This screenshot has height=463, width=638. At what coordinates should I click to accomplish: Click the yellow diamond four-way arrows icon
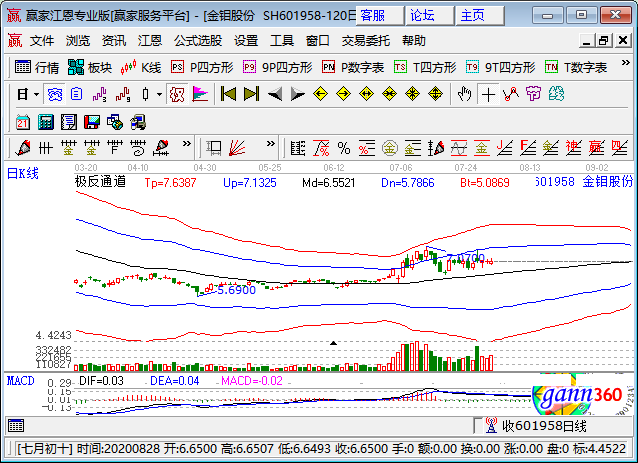point(435,94)
